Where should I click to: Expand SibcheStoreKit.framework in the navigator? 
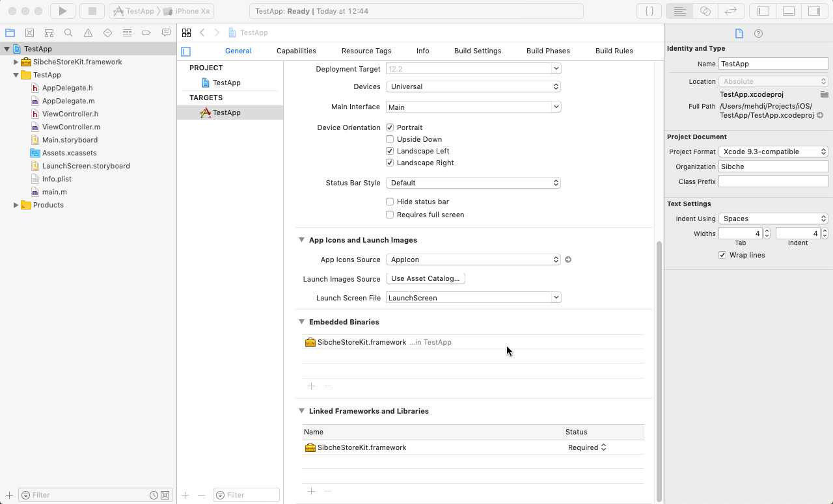tap(16, 62)
